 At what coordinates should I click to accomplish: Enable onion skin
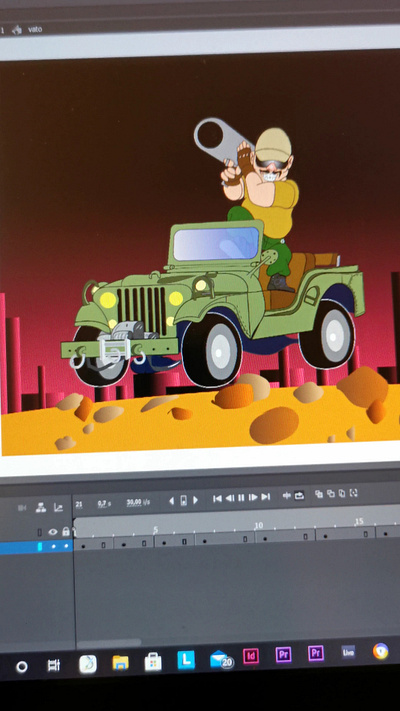tap(319, 494)
